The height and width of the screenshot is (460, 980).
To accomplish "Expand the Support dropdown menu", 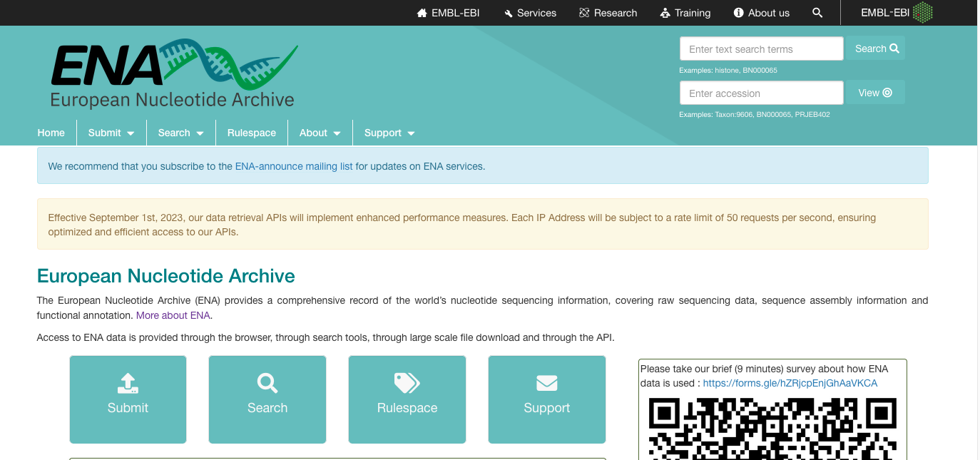I will [389, 133].
